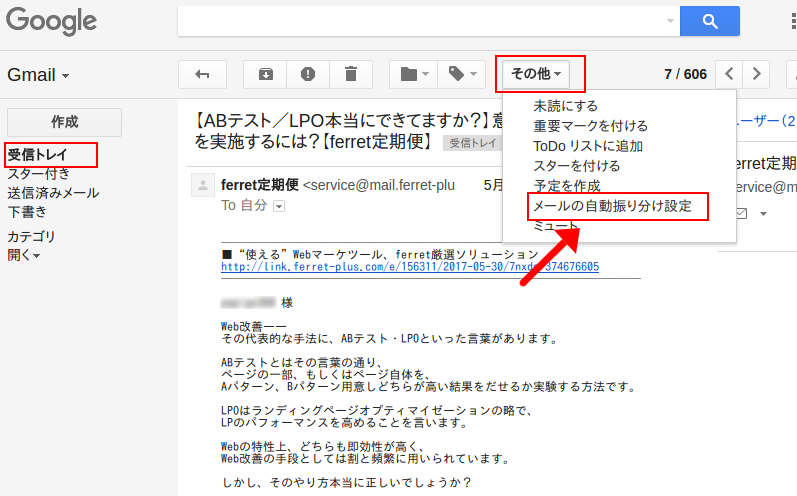Expand the Gmail app switcher dropdown
This screenshot has height=496, width=797.
[x=38, y=75]
